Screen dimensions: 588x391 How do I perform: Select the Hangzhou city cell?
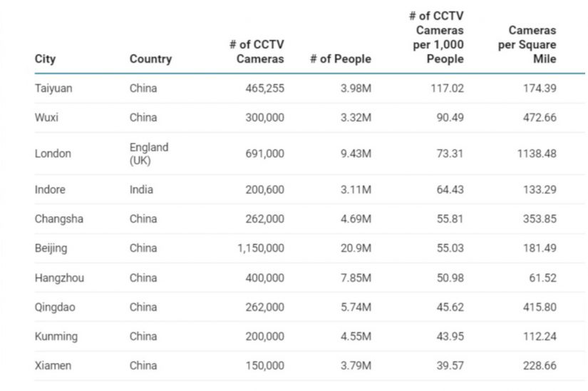59,278
